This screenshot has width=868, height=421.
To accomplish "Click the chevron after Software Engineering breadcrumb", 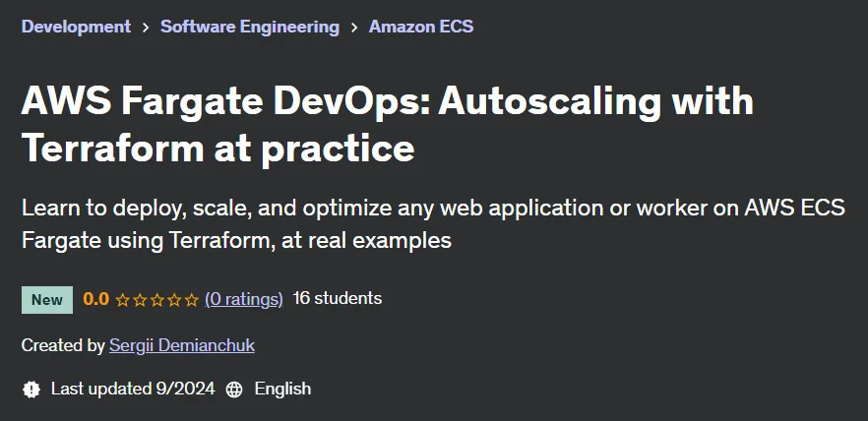I will click(354, 28).
